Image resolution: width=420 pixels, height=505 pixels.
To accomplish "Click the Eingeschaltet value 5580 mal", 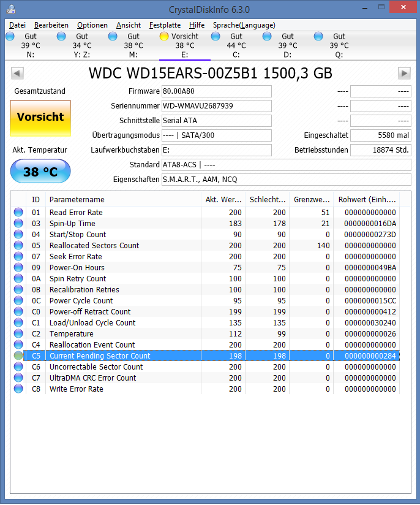I will [x=381, y=135].
